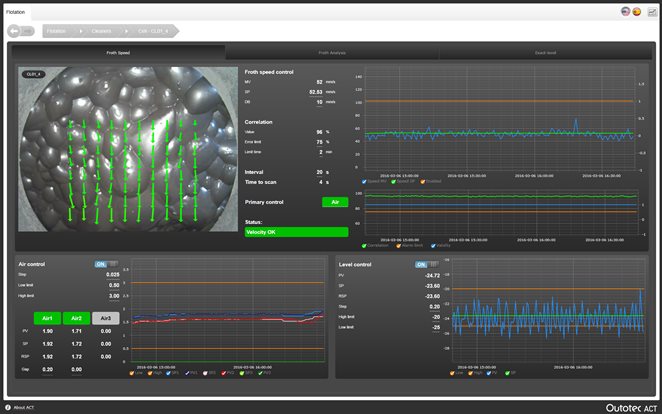Edit the Interval value 20
The height and width of the screenshot is (414, 662).
(x=320, y=172)
